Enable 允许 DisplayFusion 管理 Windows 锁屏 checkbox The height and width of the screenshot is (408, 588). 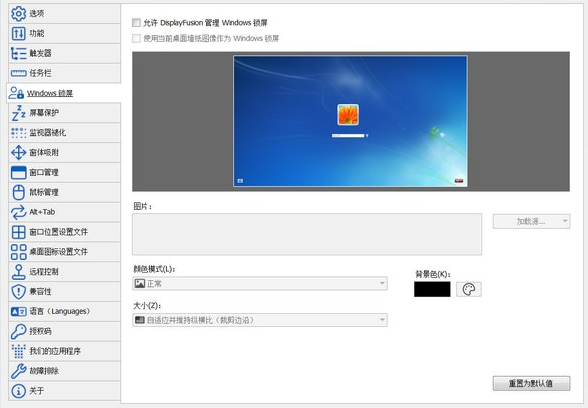click(136, 23)
